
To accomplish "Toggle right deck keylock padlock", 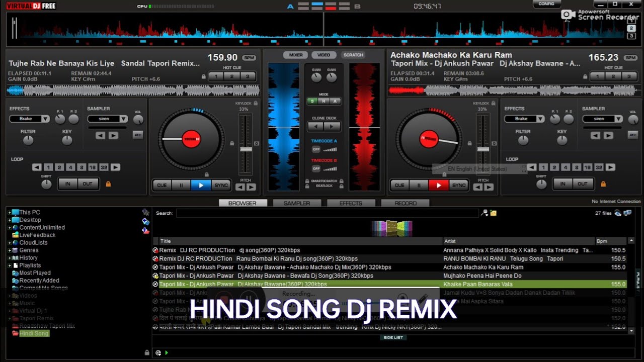I will pos(493,103).
